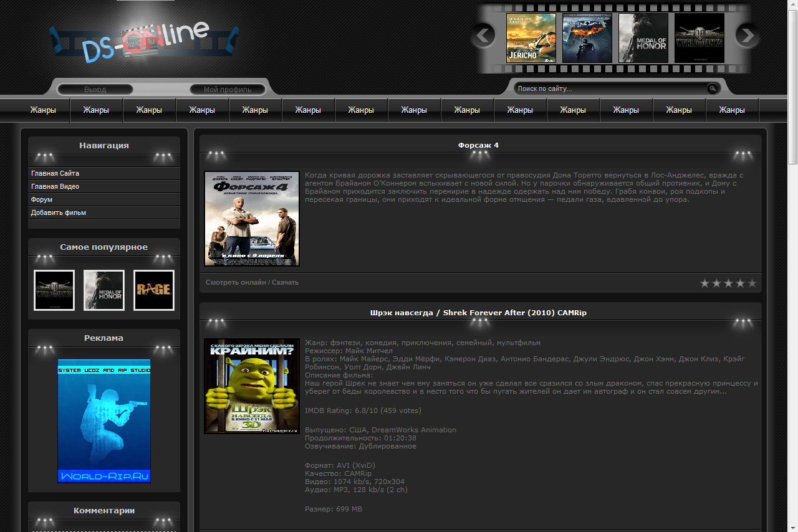798x532 pixels.
Task: Click the Навигация block heading
Action: point(104,145)
